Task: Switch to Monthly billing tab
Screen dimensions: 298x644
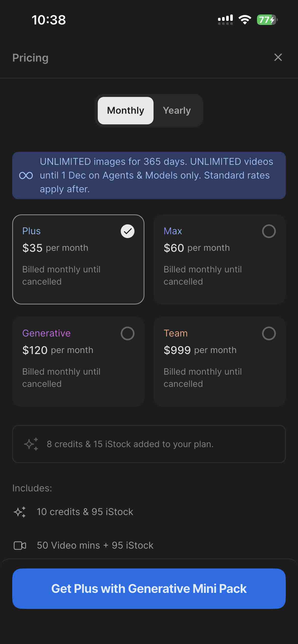Action: tap(126, 111)
